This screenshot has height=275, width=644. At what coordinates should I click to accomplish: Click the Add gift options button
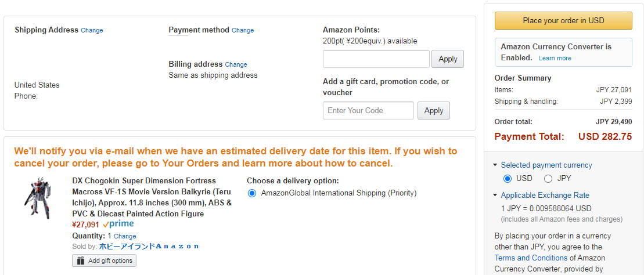point(105,260)
